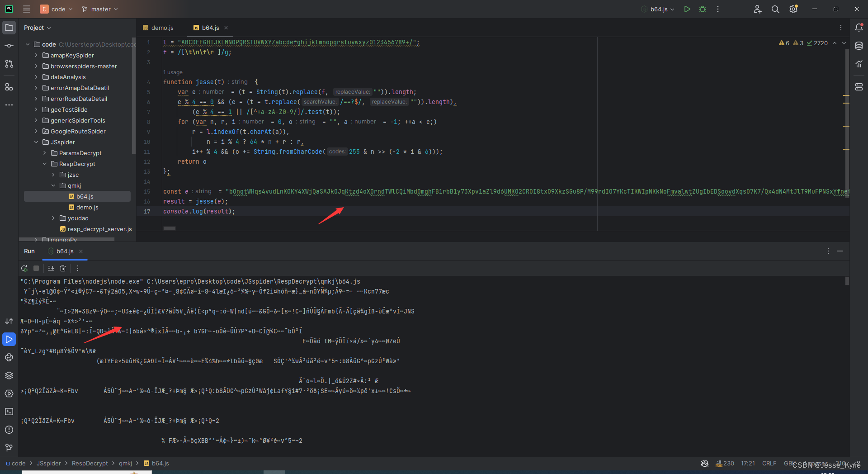Click project tree vertical scrollbar
868x474 pixels.
133,95
